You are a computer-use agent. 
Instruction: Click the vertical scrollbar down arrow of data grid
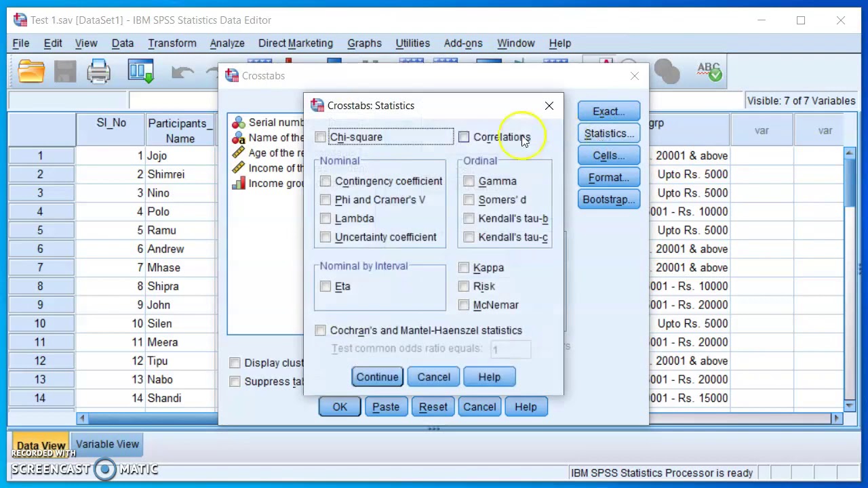tap(850, 405)
